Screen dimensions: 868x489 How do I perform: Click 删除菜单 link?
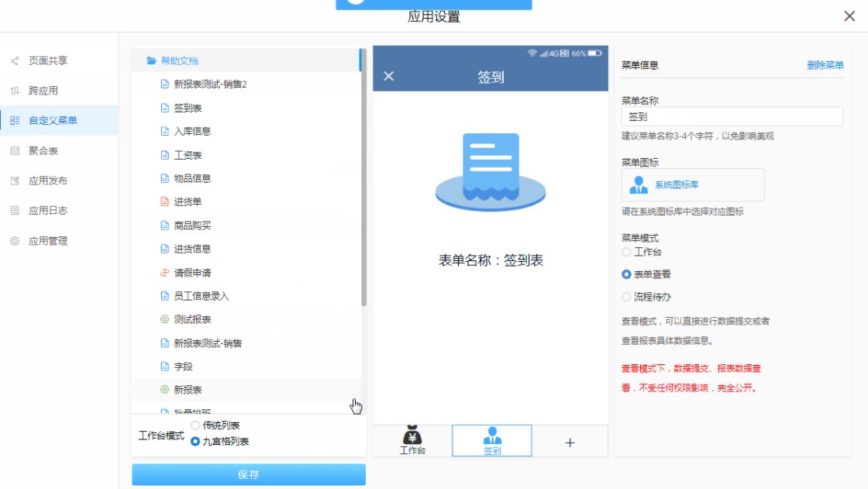point(825,65)
